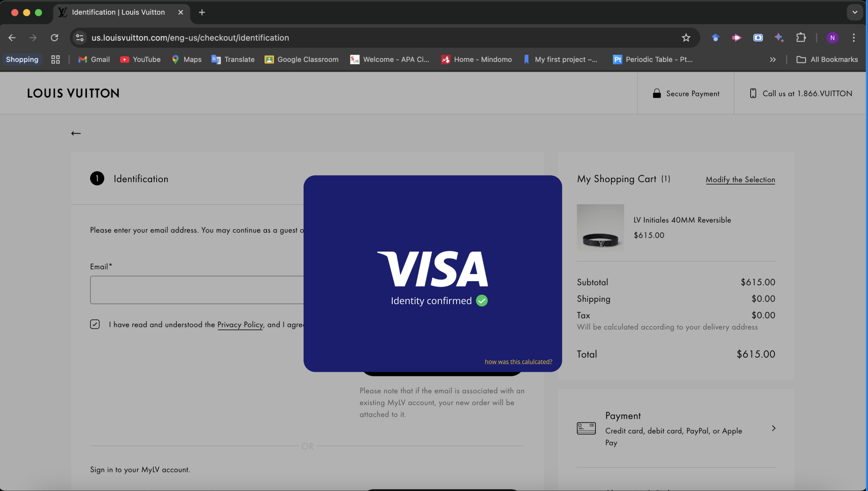
Task: Open the screenshot extension icon
Action: (x=758, y=38)
